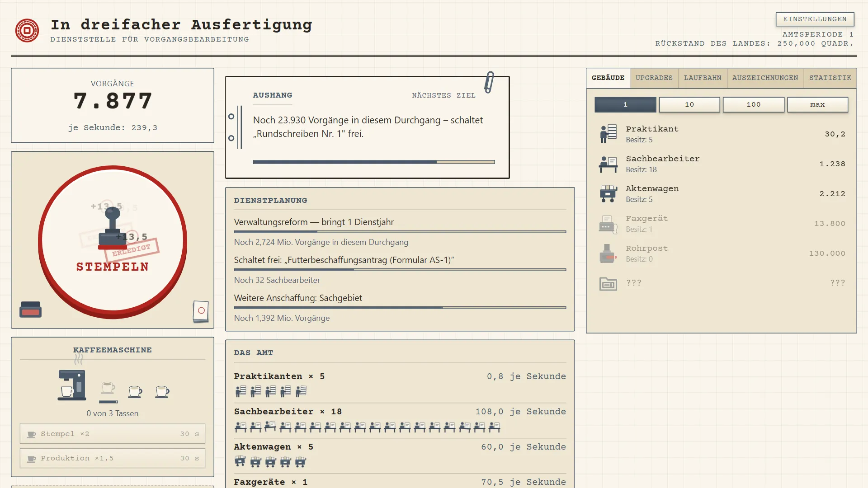This screenshot has width=868, height=488.
Task: Open Einstellungen settings
Action: tap(815, 19)
